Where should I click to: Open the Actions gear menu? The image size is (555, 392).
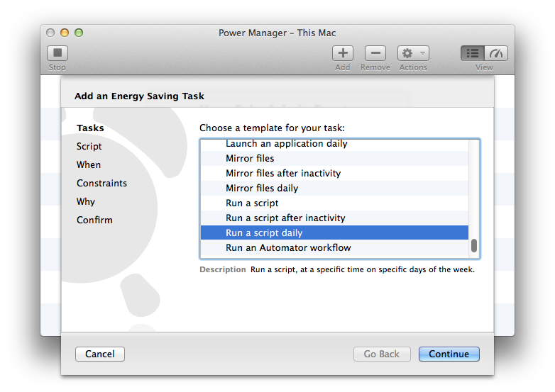pyautogui.click(x=413, y=53)
